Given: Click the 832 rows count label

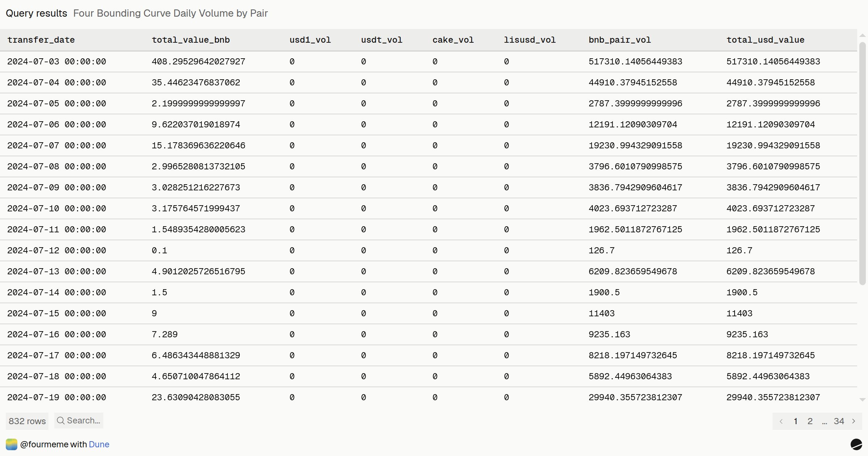Looking at the screenshot, I should [x=27, y=421].
